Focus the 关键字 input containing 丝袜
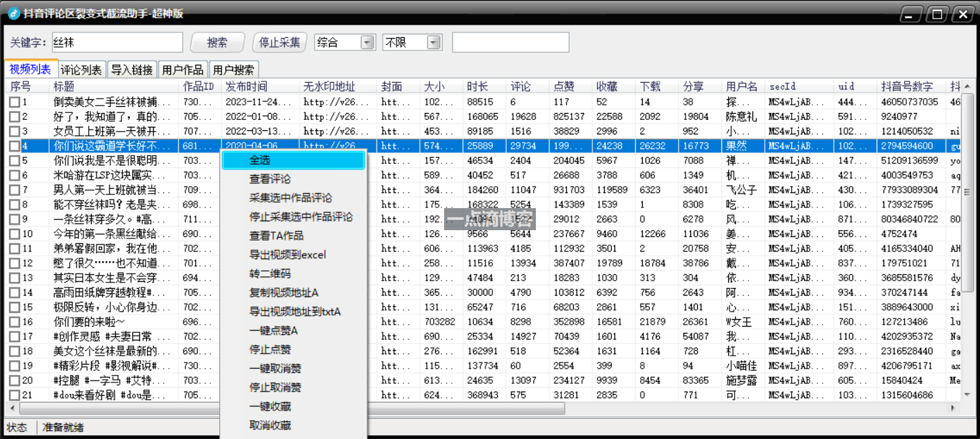 coord(117,43)
